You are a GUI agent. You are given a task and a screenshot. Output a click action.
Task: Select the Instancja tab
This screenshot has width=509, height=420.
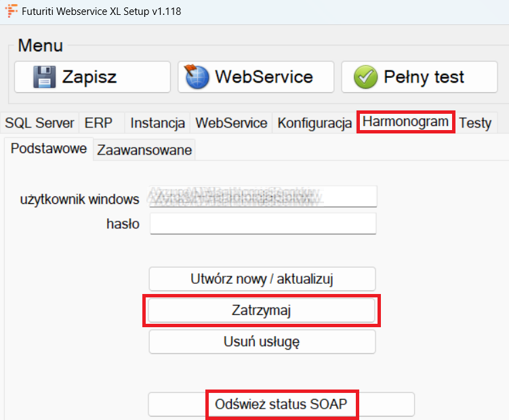click(157, 123)
